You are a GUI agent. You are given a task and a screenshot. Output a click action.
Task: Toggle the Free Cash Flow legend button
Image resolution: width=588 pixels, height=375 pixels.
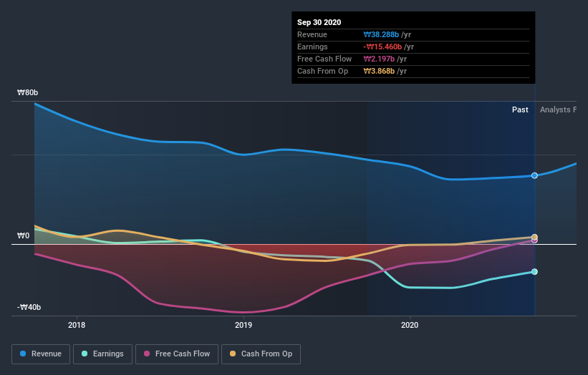point(177,354)
